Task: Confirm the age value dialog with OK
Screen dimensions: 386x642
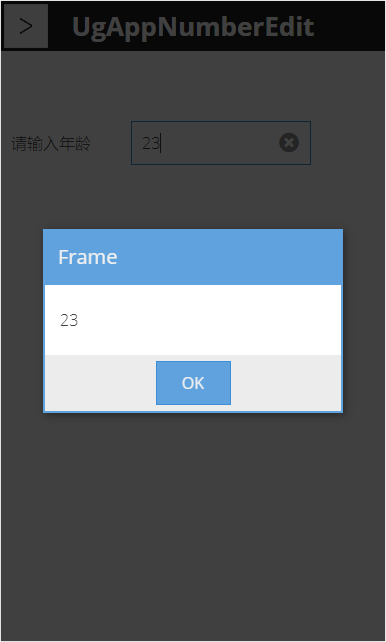Action: click(x=193, y=383)
